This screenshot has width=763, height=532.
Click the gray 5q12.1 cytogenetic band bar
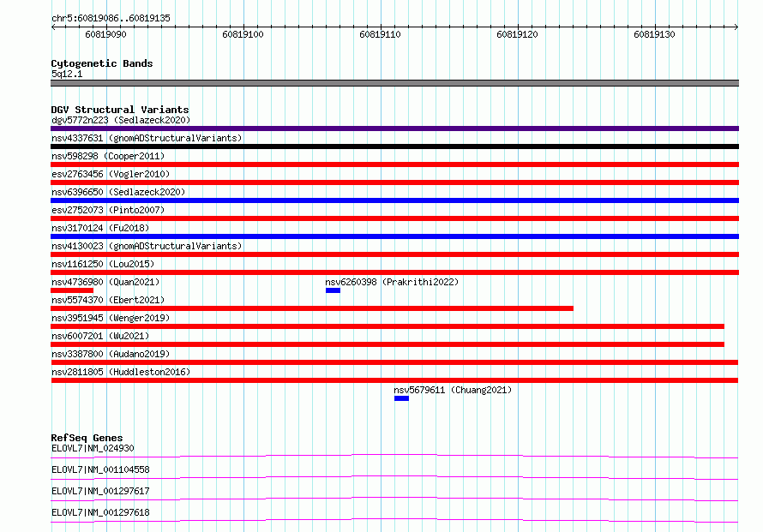coord(394,83)
